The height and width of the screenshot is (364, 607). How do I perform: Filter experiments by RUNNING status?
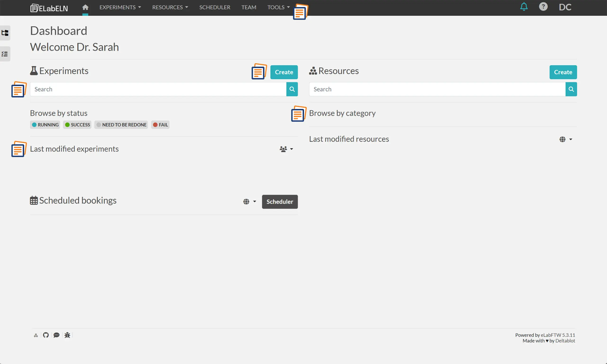pyautogui.click(x=45, y=125)
